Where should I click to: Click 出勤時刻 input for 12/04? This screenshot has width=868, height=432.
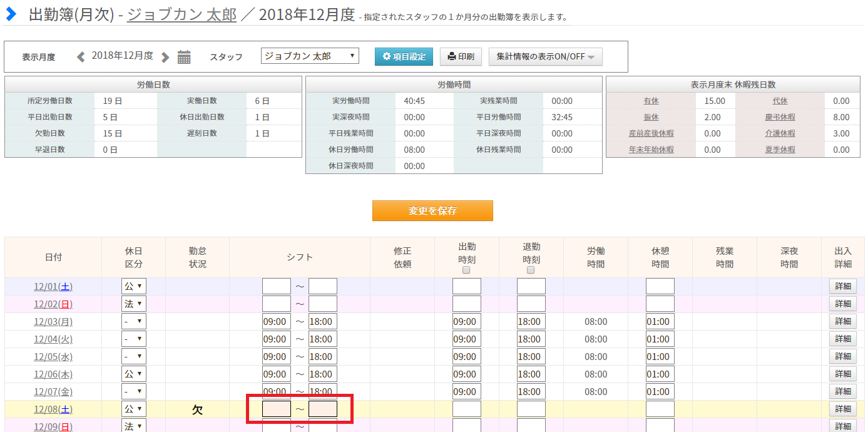[x=466, y=339]
